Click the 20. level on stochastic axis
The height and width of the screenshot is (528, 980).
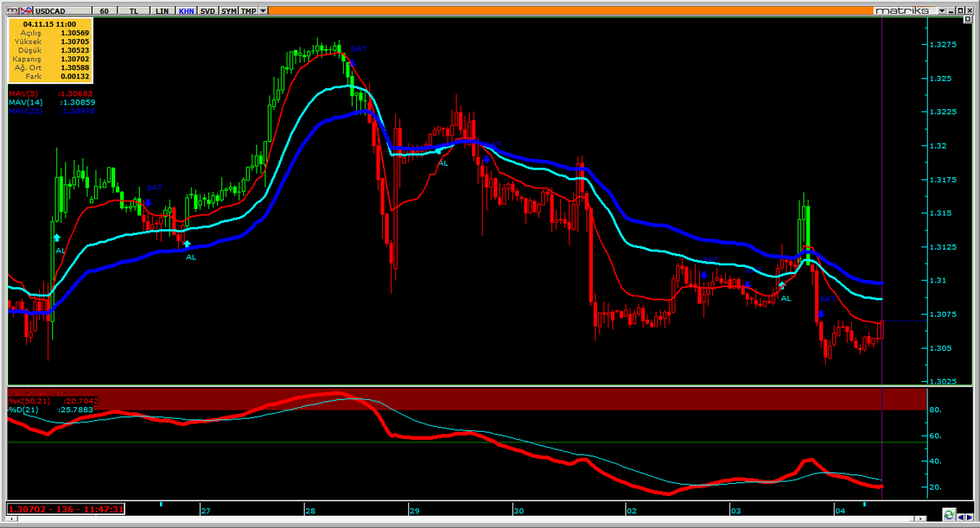coord(936,487)
